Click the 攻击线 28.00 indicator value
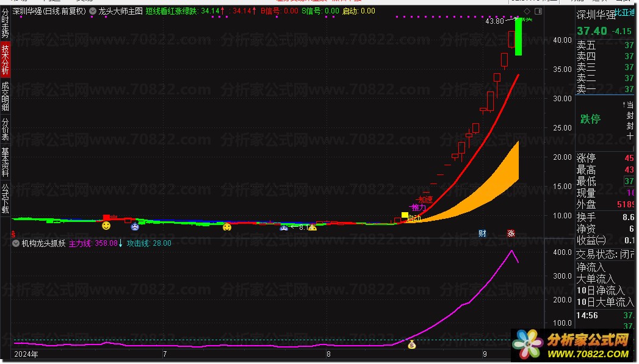Screen dimensions: 639x364 click(x=149, y=243)
